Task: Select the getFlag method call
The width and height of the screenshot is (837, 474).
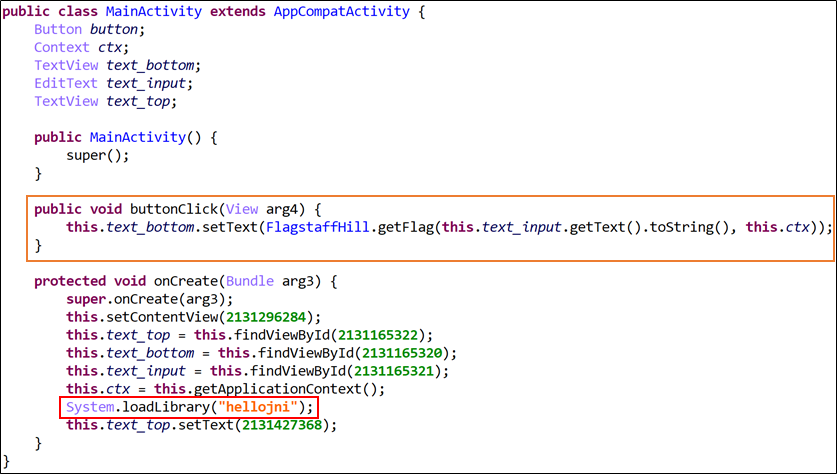Action: click(x=405, y=227)
